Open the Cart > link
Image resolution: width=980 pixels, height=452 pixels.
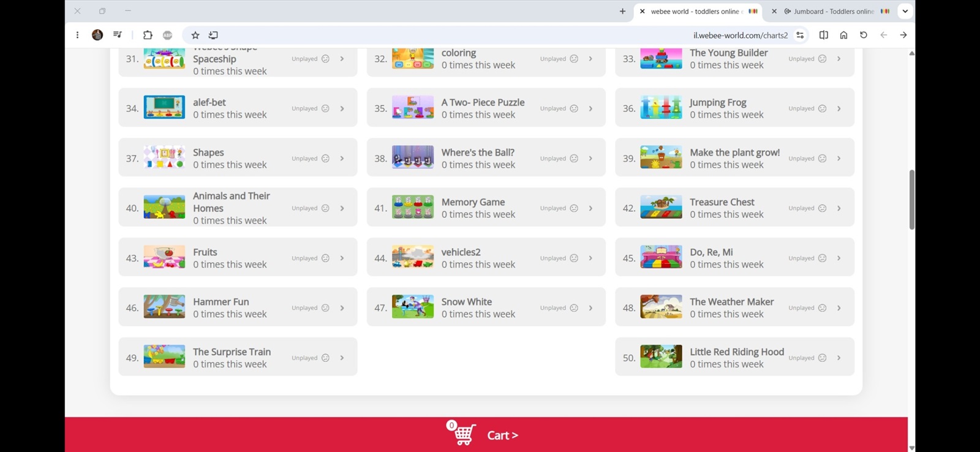502,435
